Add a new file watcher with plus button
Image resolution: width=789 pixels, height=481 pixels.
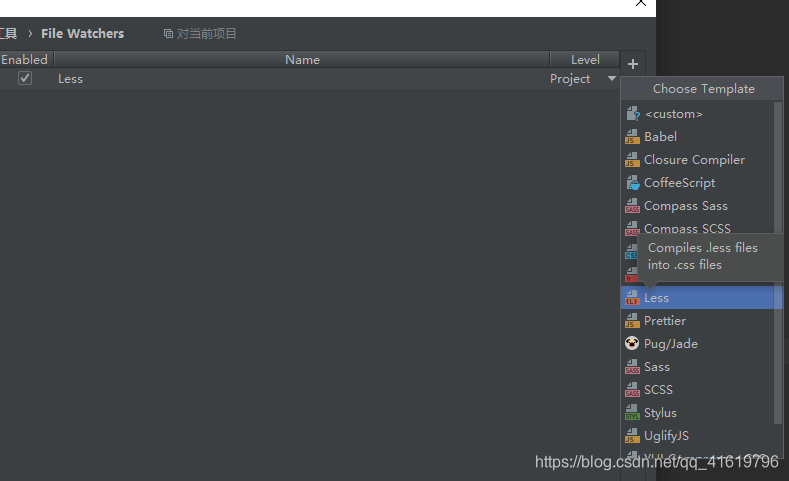(x=633, y=64)
